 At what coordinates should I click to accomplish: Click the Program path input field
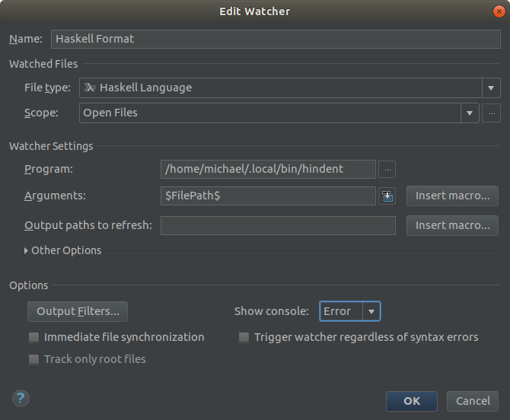[x=268, y=169]
